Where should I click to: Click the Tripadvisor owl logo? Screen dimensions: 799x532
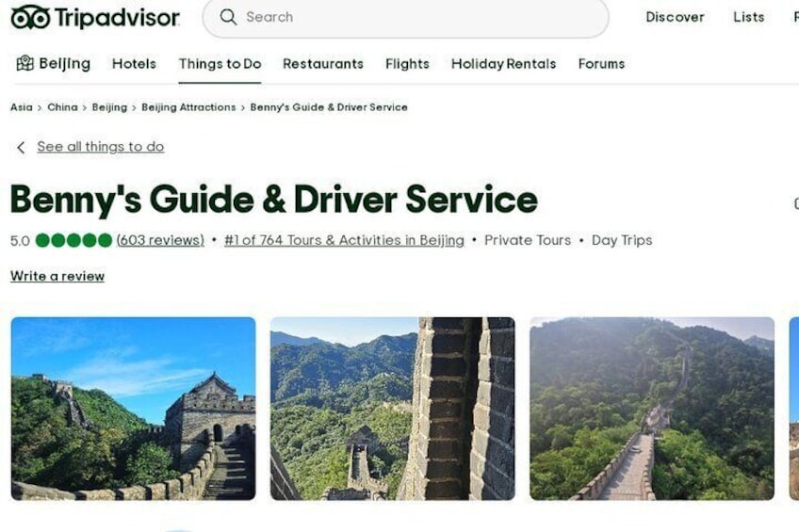[x=30, y=17]
